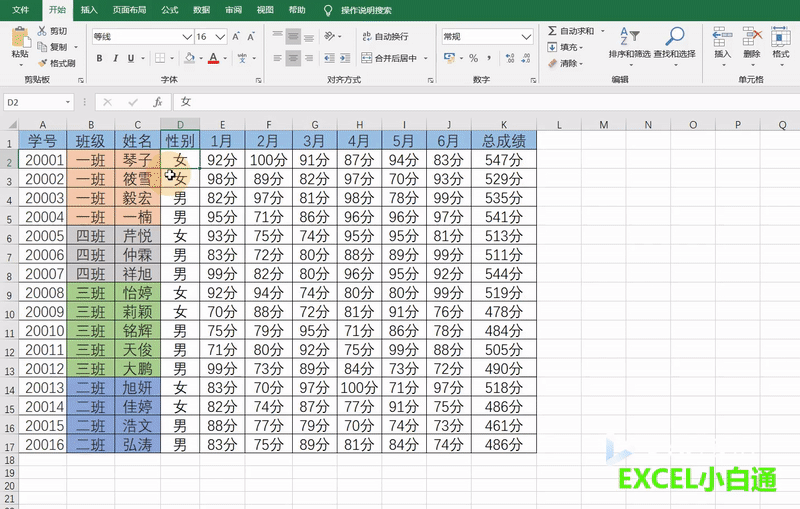
Task: Click the Paste clipboard icon
Action: (x=20, y=38)
